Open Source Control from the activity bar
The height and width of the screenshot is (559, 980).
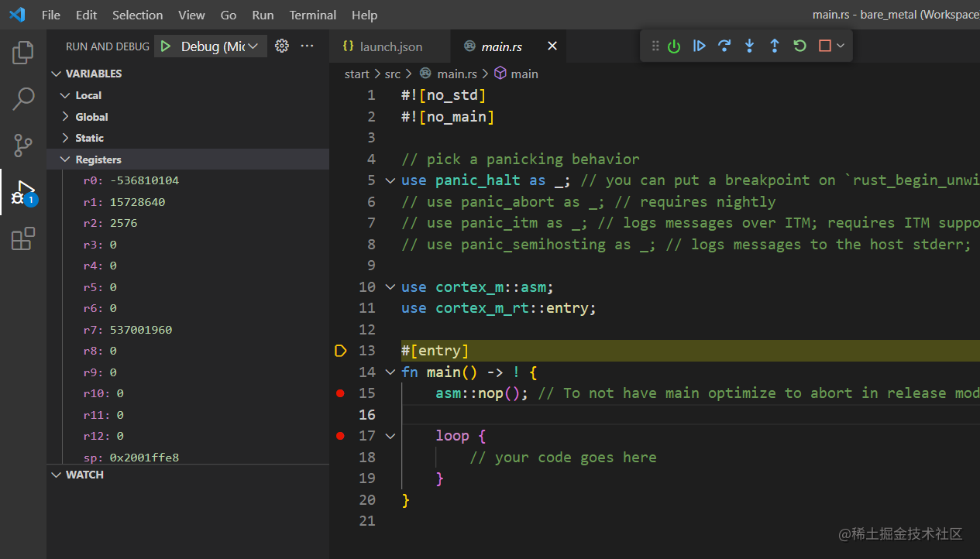click(22, 146)
